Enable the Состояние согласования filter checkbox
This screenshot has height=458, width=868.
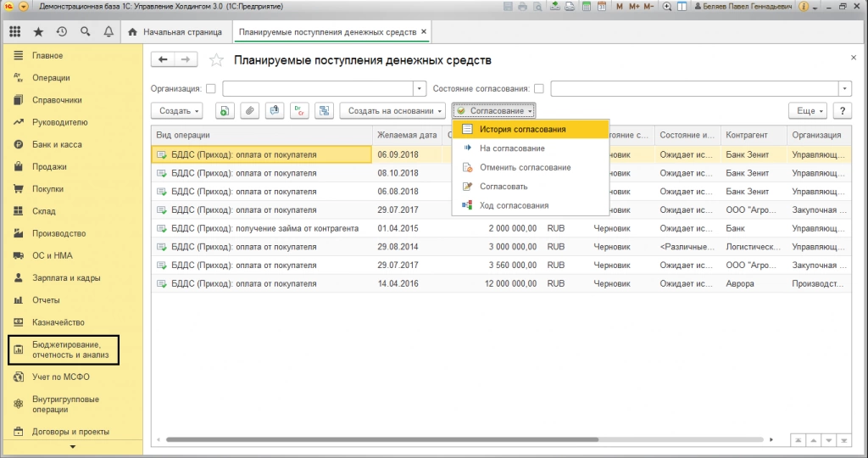[538, 88]
